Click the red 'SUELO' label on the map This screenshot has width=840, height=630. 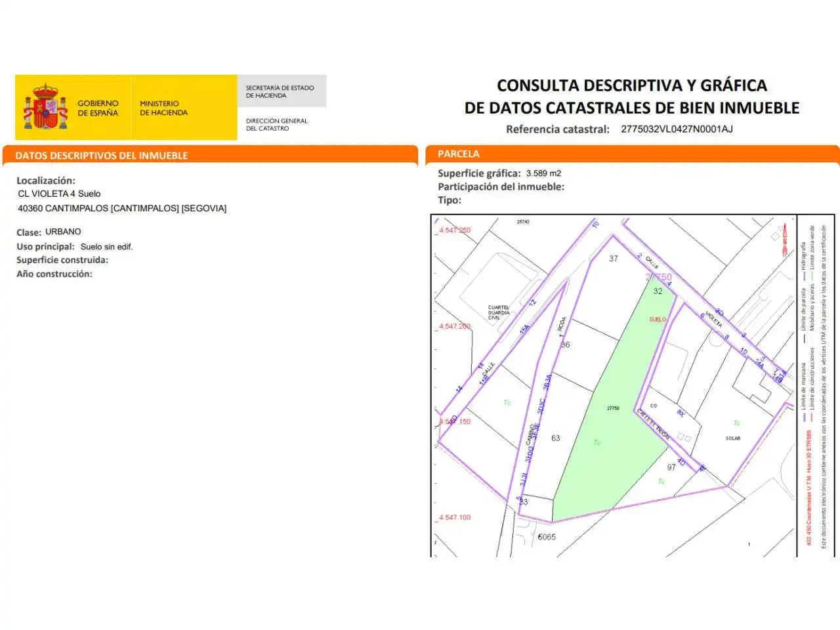[x=657, y=320]
